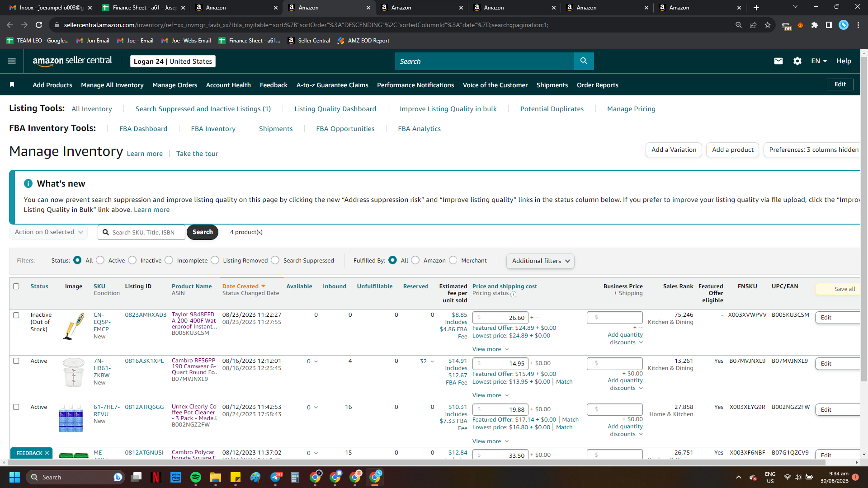Click the Add a Variation button

pos(674,150)
